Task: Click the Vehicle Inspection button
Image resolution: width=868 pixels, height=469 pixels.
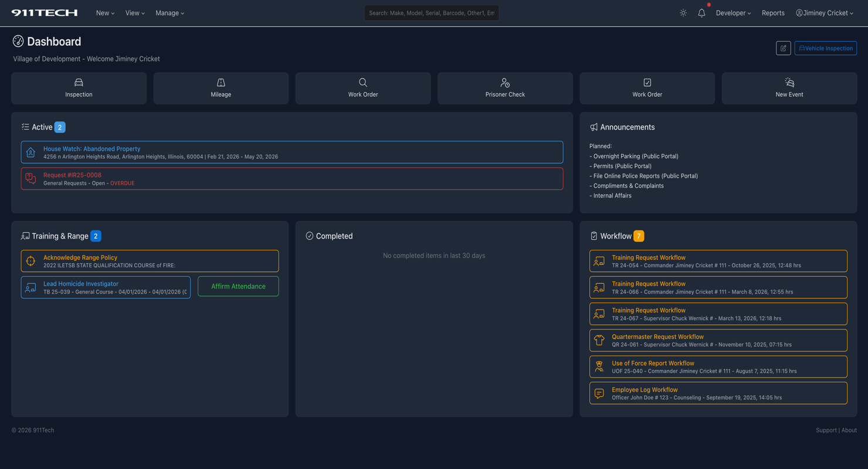Action: tap(825, 48)
